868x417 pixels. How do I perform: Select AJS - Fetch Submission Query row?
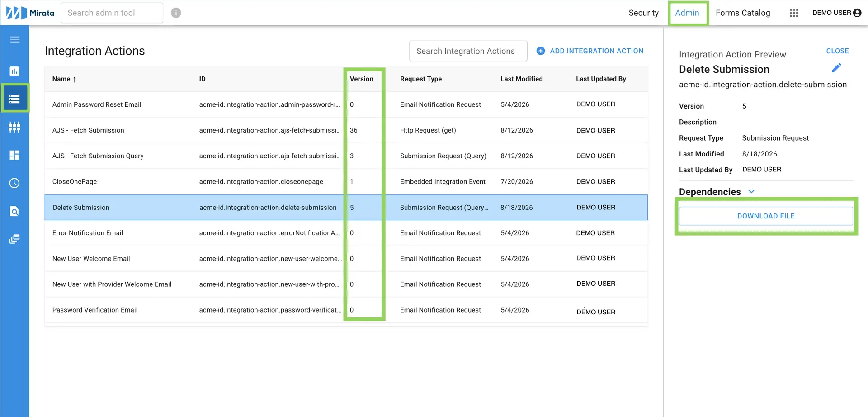click(x=346, y=156)
